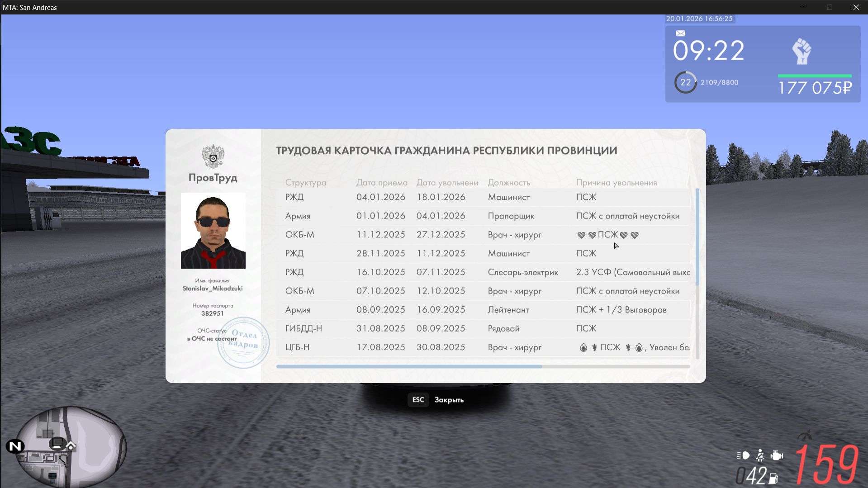Viewport: 868px width, 488px height.
Task: Click the citizen's portrait photo
Action: (213, 231)
